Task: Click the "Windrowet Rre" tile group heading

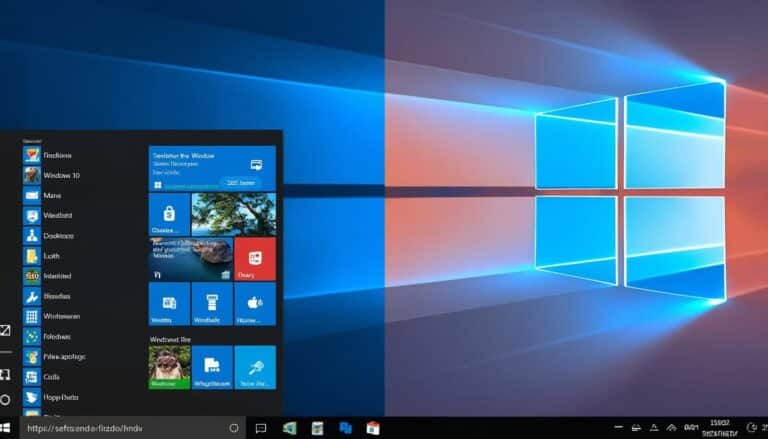Action: [170, 339]
